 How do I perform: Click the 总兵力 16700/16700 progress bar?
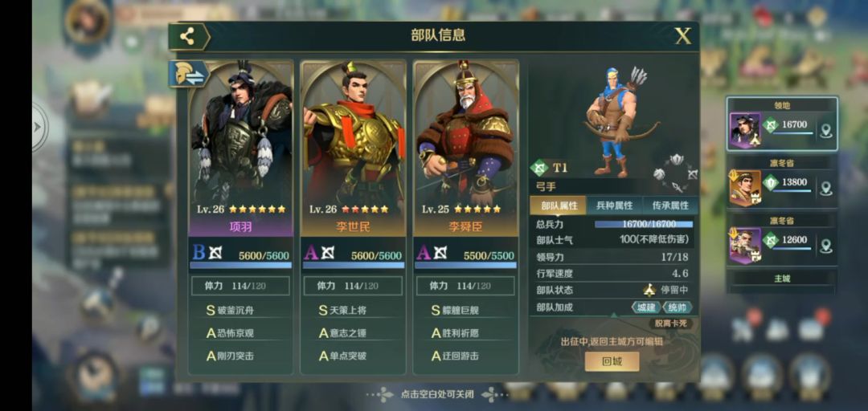644,224
